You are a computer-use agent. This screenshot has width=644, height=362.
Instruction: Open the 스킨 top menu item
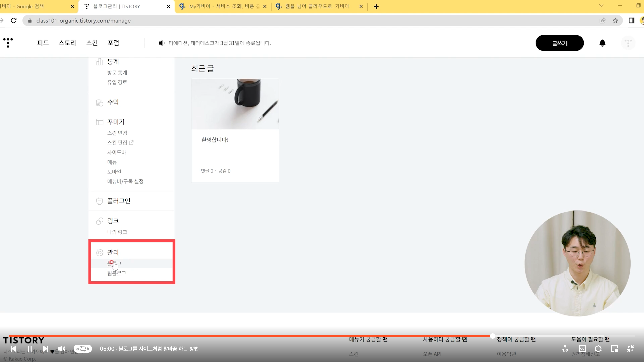coord(92,43)
